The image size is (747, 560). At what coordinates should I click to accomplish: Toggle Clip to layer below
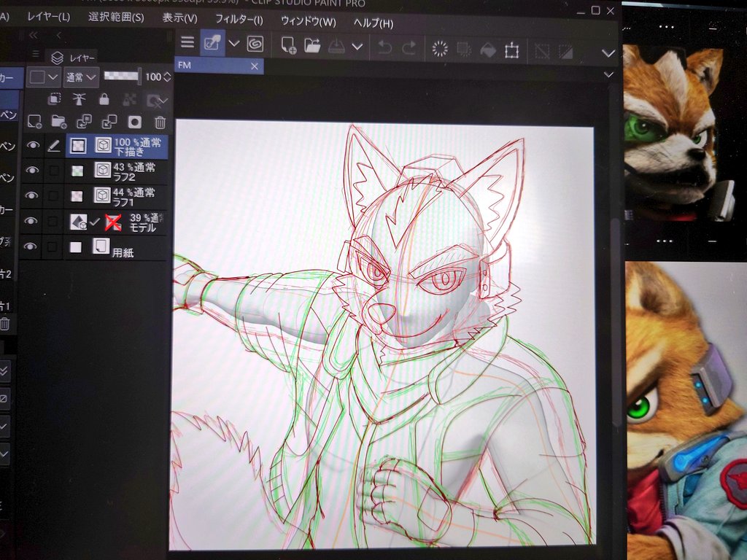point(54,98)
